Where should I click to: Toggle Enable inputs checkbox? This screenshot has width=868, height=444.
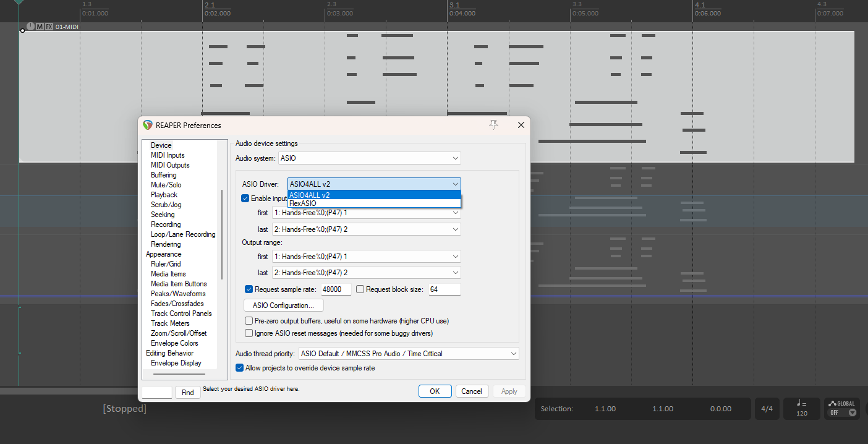tap(245, 199)
